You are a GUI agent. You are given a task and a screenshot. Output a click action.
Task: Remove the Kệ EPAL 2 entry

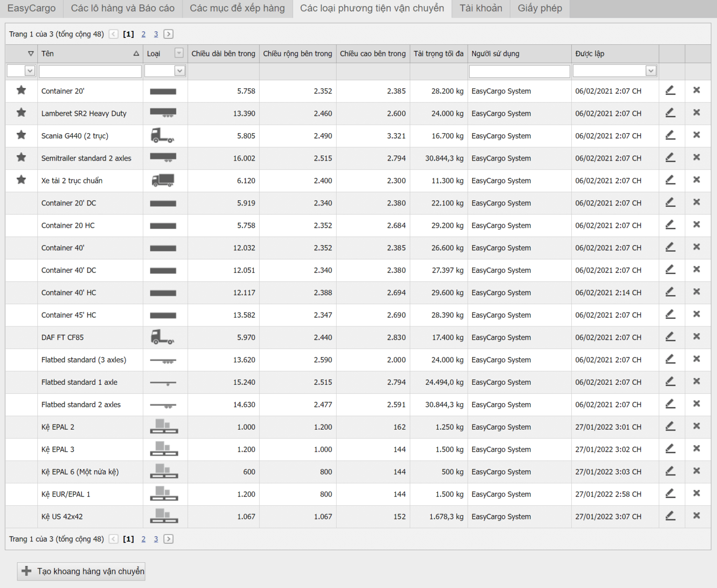click(x=696, y=426)
